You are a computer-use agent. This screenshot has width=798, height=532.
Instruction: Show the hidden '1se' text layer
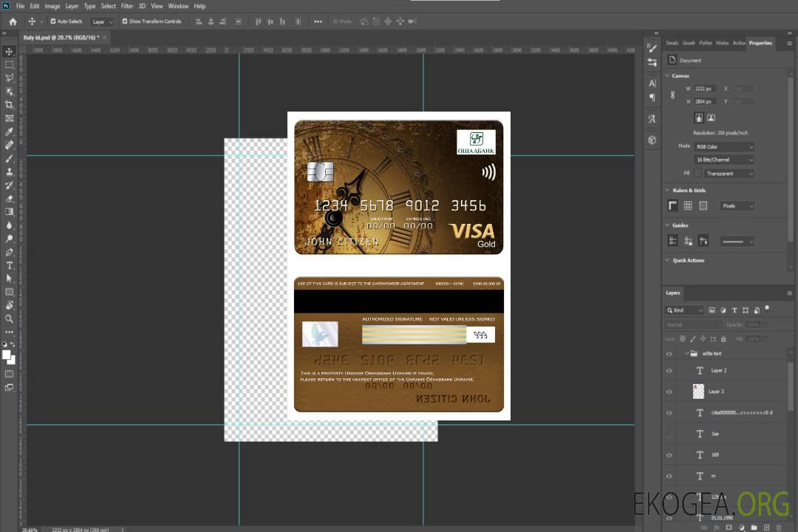[x=669, y=434]
